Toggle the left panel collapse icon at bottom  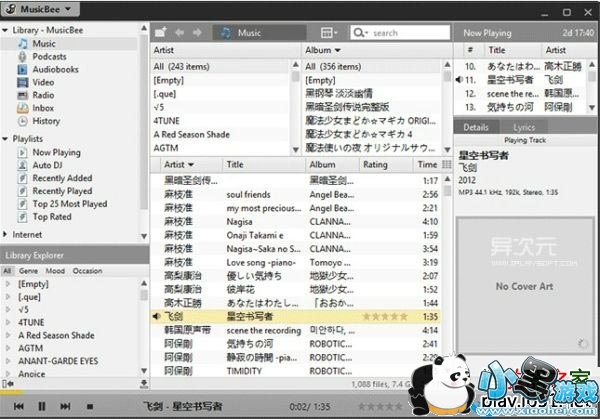[x=8, y=383]
